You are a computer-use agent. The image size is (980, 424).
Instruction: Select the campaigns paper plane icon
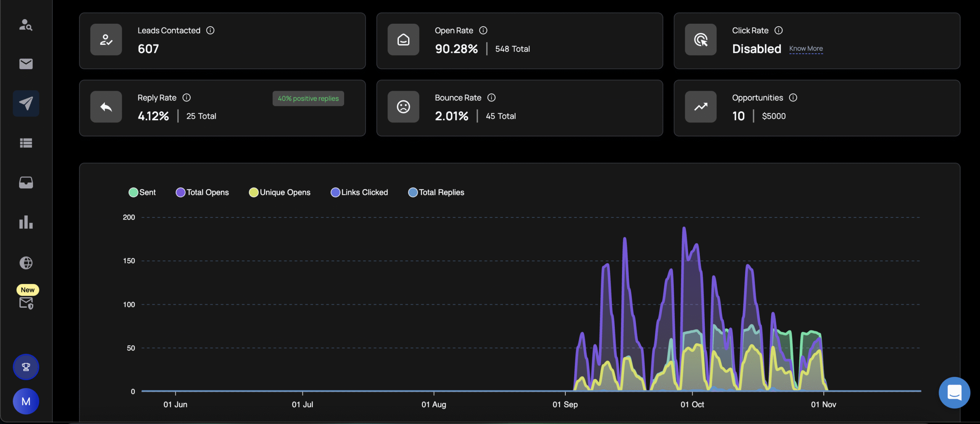pos(26,103)
